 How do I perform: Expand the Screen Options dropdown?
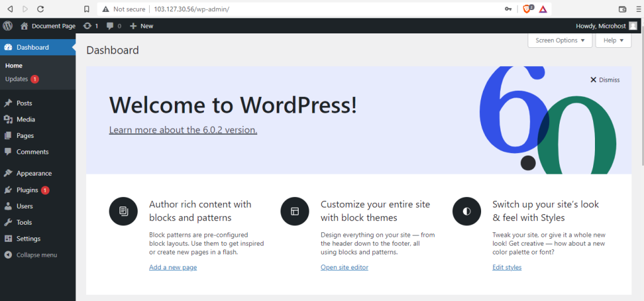point(560,40)
